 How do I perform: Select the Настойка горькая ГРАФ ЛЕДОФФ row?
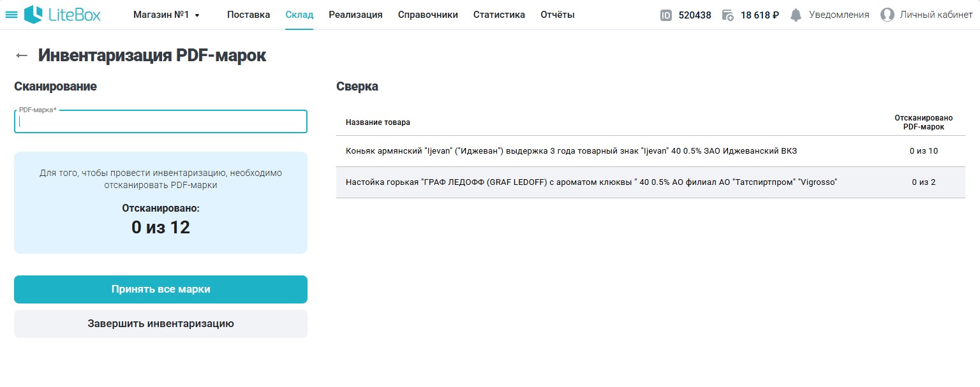pyautogui.click(x=591, y=182)
